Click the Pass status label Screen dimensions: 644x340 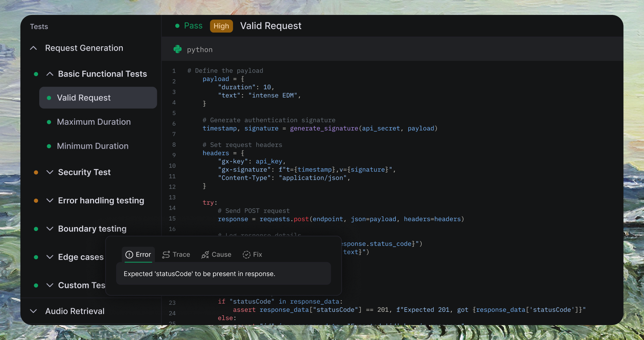(x=193, y=26)
